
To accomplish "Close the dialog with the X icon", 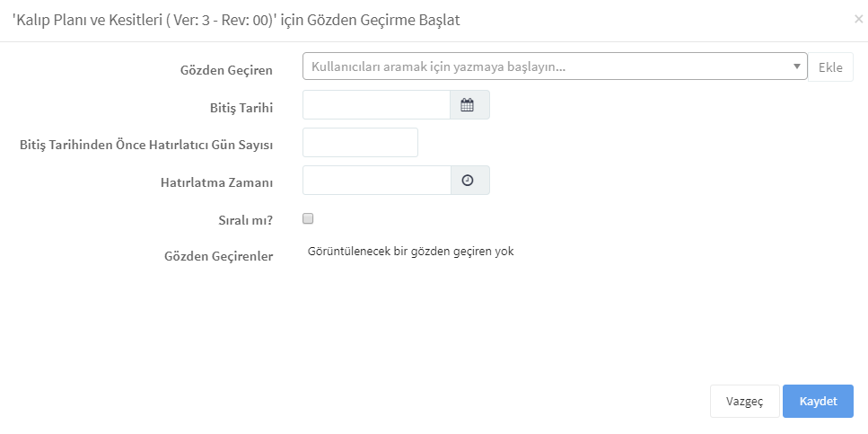I will (x=859, y=20).
